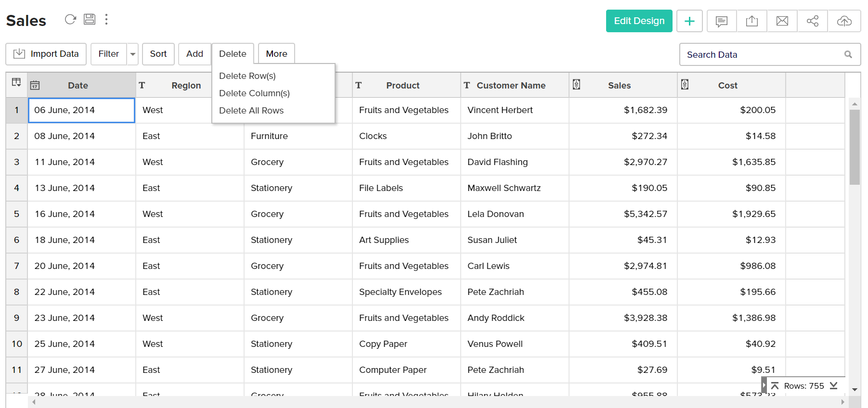Click the vertical scrollbar thumb
Screen dimensions: 868x408
[x=855, y=147]
